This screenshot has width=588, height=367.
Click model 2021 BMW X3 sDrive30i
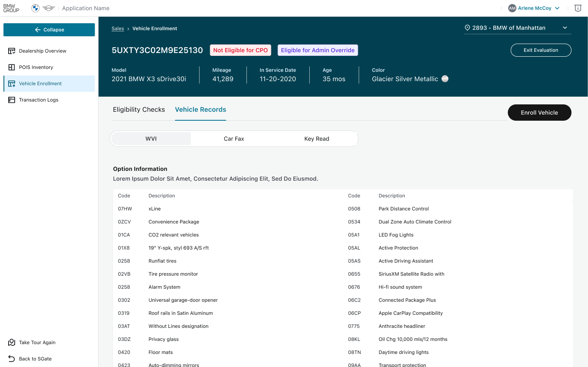pos(149,79)
